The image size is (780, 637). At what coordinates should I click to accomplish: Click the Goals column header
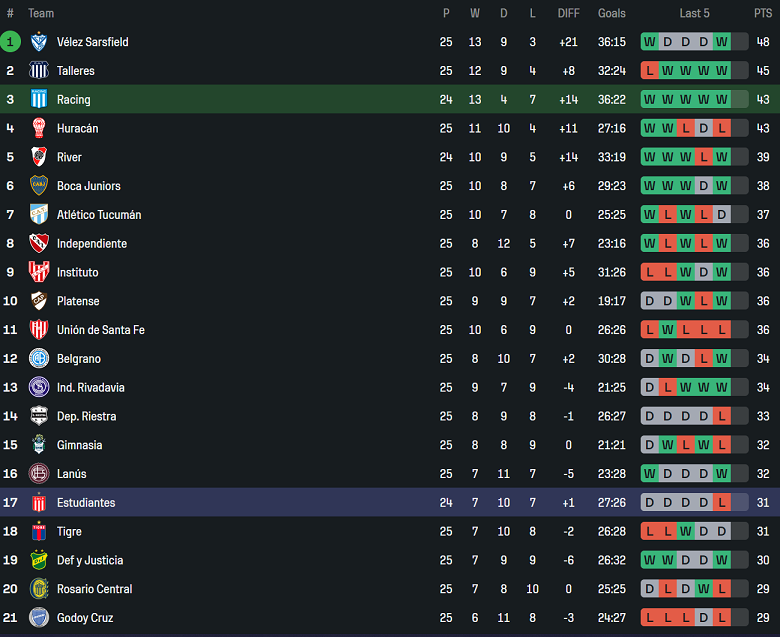coord(611,13)
